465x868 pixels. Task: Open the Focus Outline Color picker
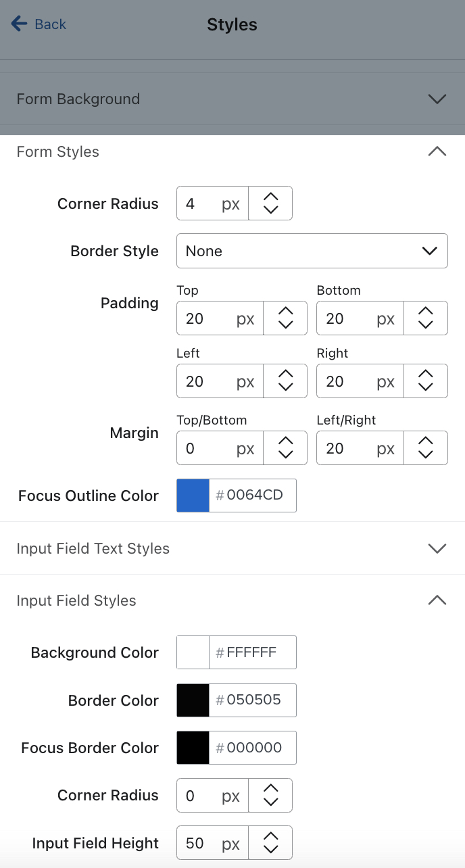pyautogui.click(x=192, y=496)
